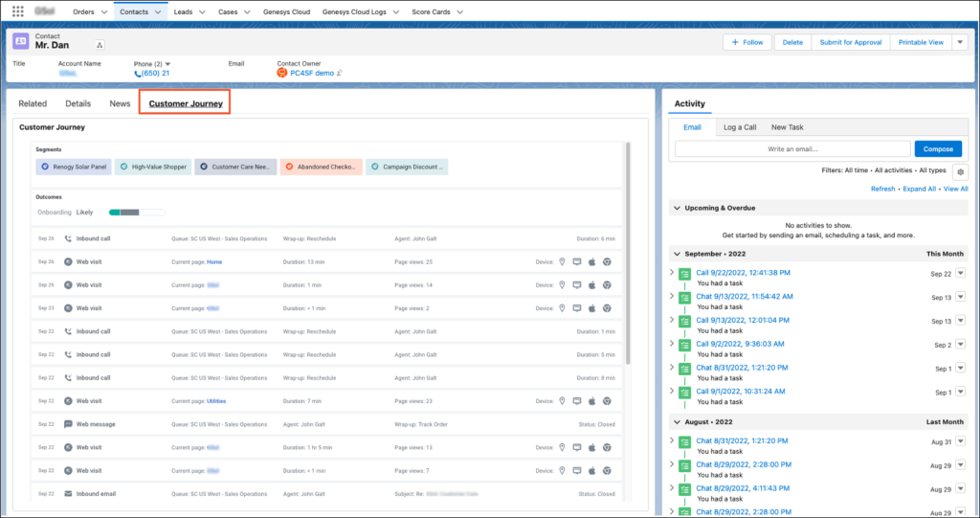The height and width of the screenshot is (518, 980).
Task: Click the Onboarding outcome progress bar
Action: (x=137, y=212)
